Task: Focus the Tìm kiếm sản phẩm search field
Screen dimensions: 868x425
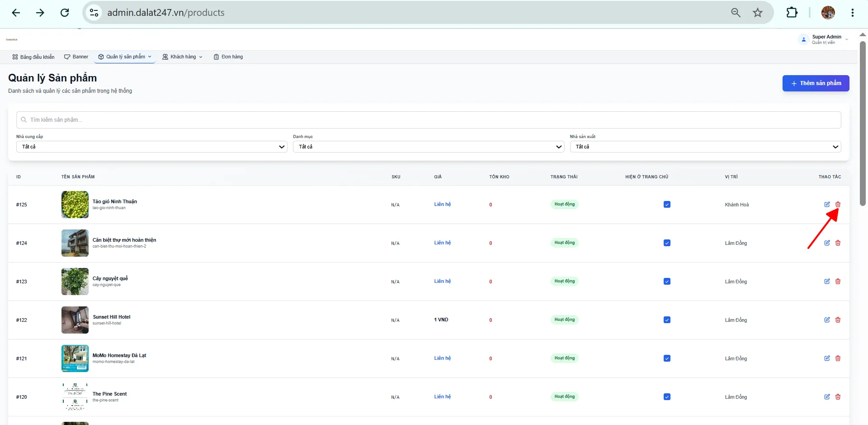Action: [x=429, y=120]
